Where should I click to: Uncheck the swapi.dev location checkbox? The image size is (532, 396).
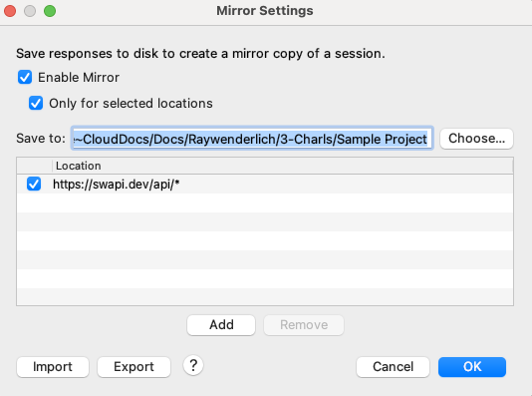pos(34,185)
